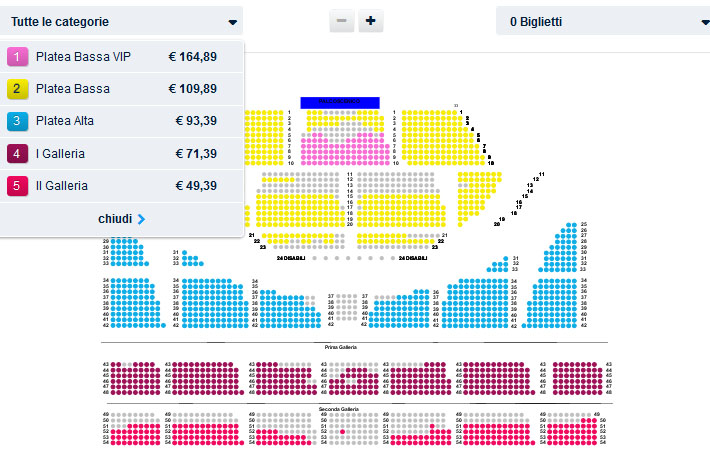Image resolution: width=710 pixels, height=476 pixels.
Task: Open the Tutte le categorie dropdown
Action: click(x=121, y=21)
